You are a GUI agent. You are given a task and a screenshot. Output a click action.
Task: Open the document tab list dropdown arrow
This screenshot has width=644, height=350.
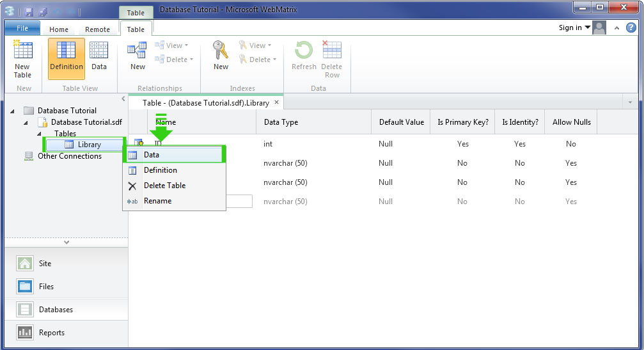click(x=630, y=102)
